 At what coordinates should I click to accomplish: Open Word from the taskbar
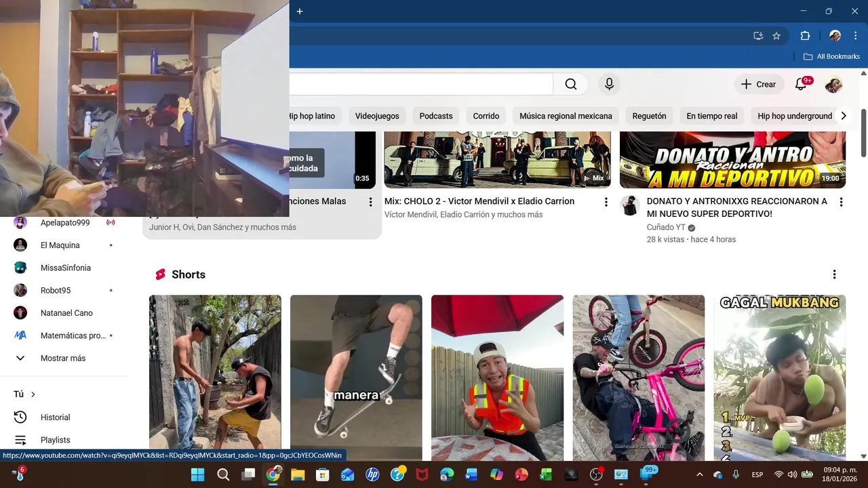point(471,474)
